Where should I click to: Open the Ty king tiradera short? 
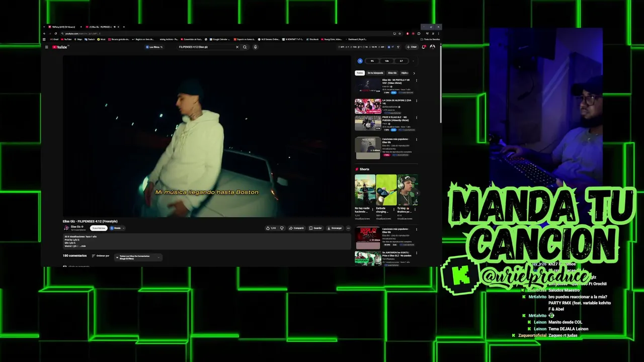click(x=407, y=190)
